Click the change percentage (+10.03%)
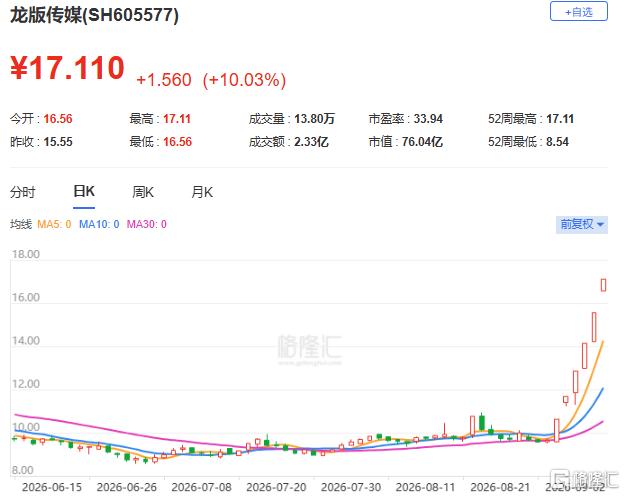This screenshot has width=625, height=496. pos(244,80)
